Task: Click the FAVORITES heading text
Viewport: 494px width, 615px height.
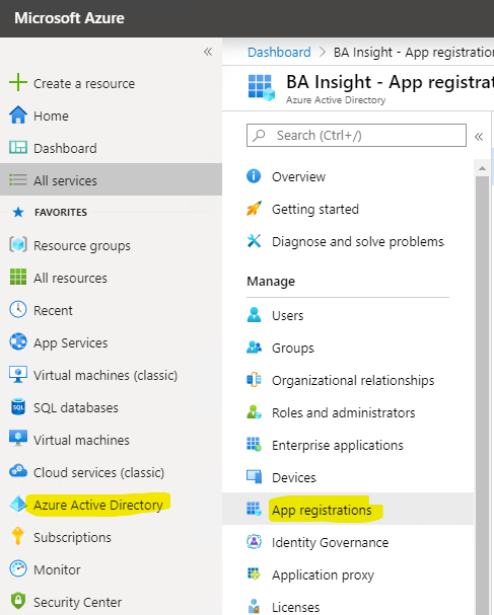Action: tap(60, 212)
